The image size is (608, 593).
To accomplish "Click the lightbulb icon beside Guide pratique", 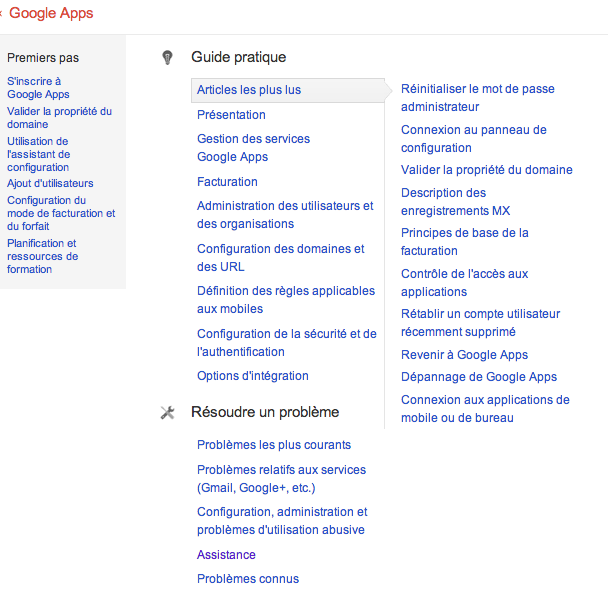I will pos(167,57).
